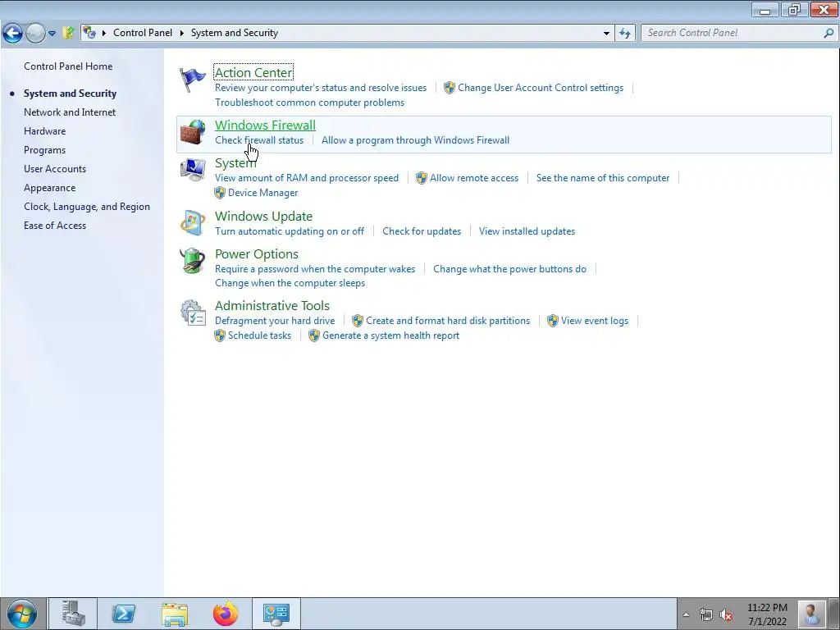Image resolution: width=840 pixels, height=630 pixels.
Task: Click Turn automatic updating on or off
Action: [x=290, y=231]
